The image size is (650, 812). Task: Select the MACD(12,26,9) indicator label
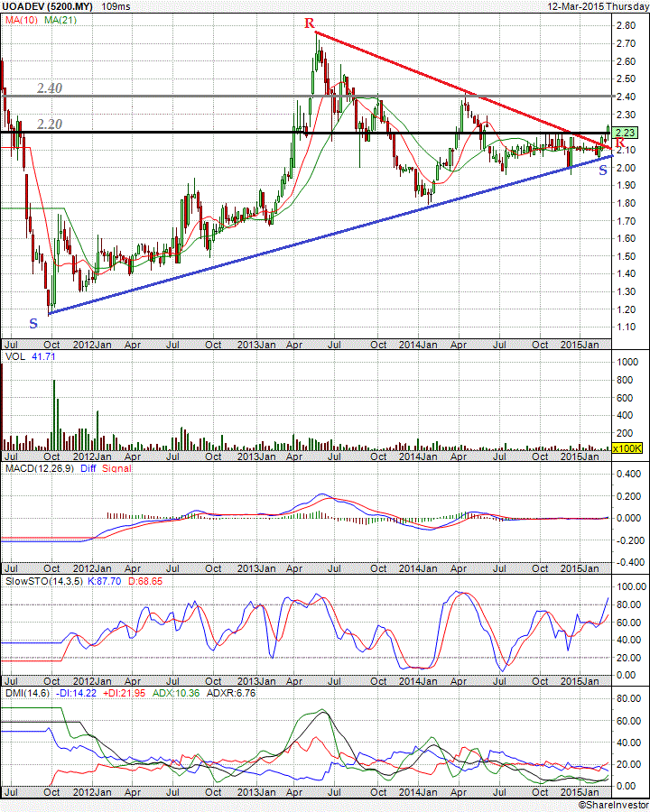coord(40,468)
